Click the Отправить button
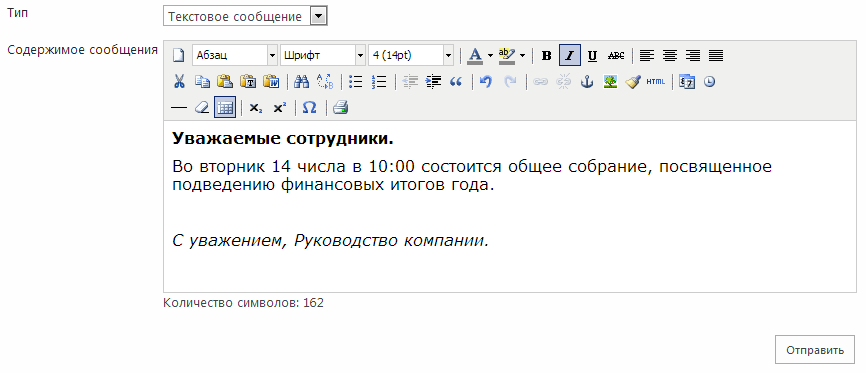 point(815,350)
